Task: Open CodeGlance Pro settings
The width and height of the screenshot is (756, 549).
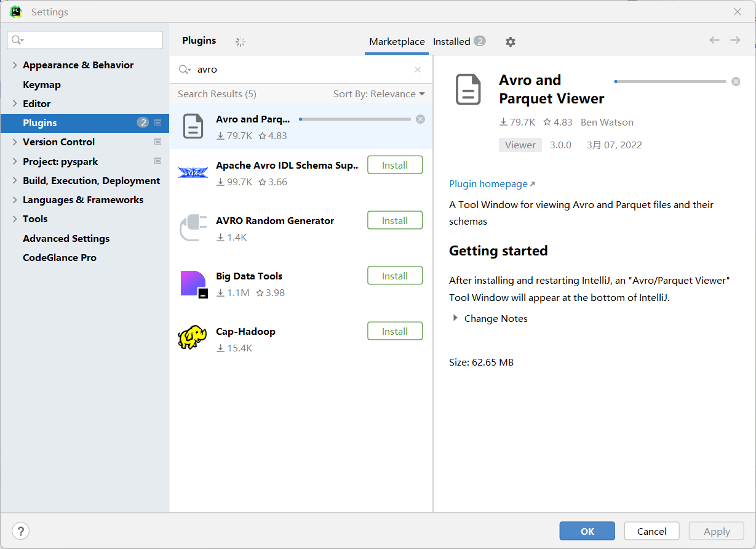Action: pyautogui.click(x=60, y=257)
